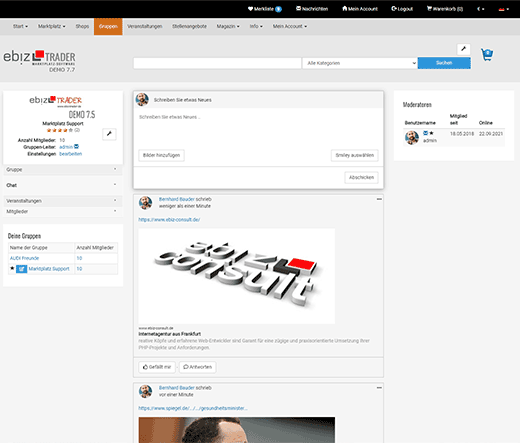
Task: Open the spiegel.de URL link
Action: 193,408
